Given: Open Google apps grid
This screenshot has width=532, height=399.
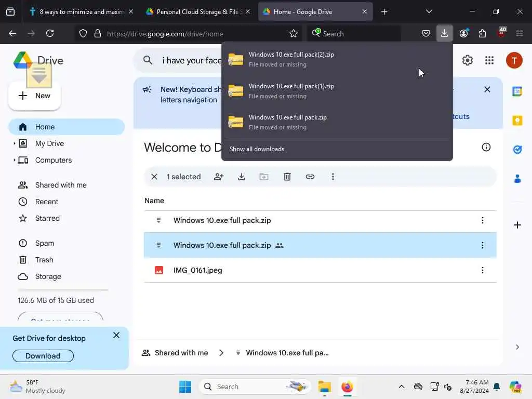Looking at the screenshot, I should tap(489, 60).
